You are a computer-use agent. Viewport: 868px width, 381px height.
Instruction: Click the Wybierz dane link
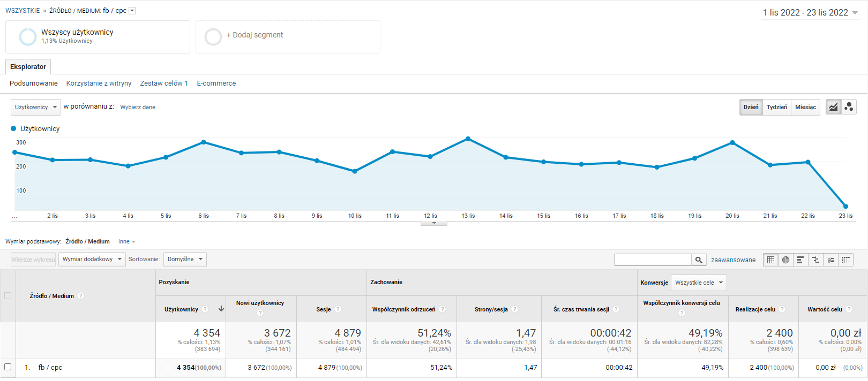(138, 108)
